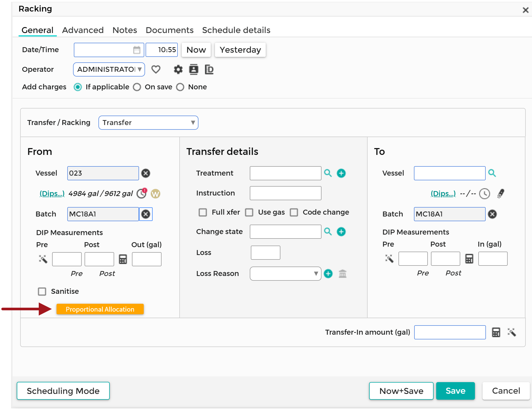Open the Transfer / Racking type dropdown
This screenshot has height=412, width=532.
(x=148, y=123)
